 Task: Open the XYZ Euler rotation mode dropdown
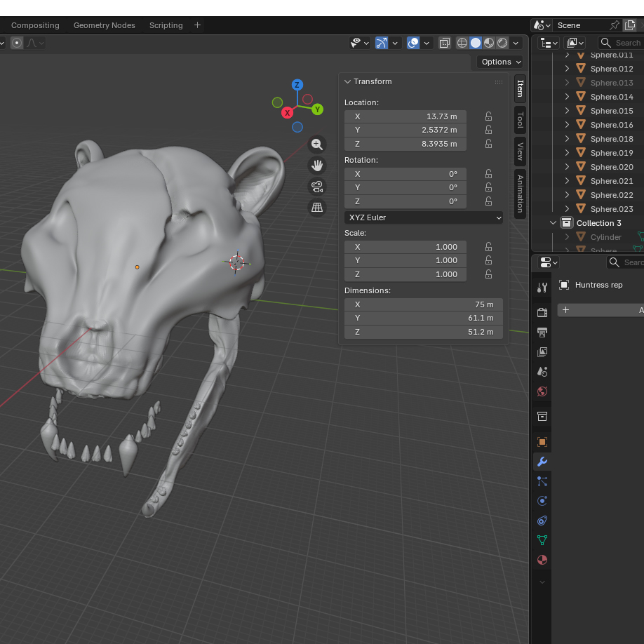pos(424,217)
